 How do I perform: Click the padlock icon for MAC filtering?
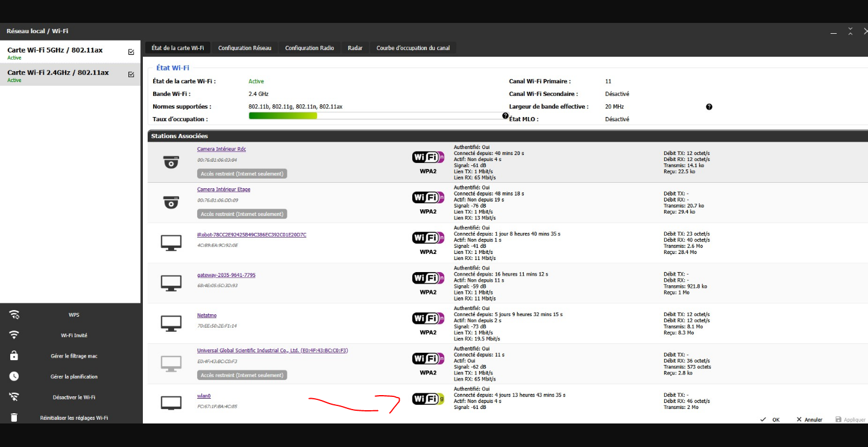pos(14,356)
